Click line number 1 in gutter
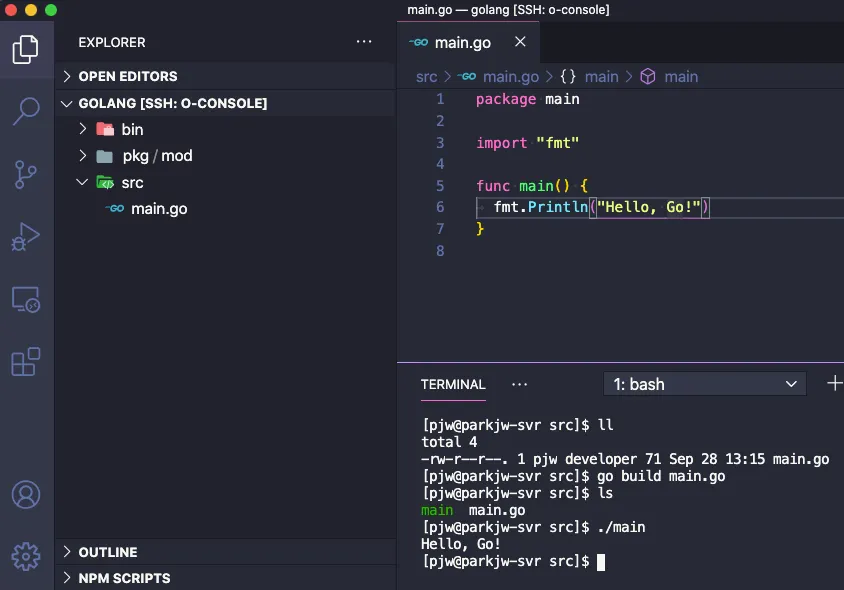 coord(440,99)
